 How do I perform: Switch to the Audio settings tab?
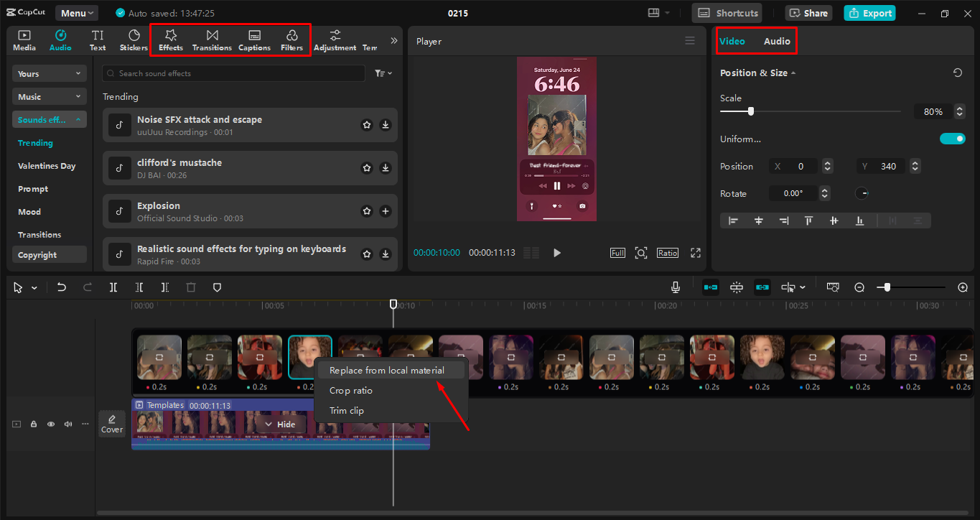click(x=776, y=41)
